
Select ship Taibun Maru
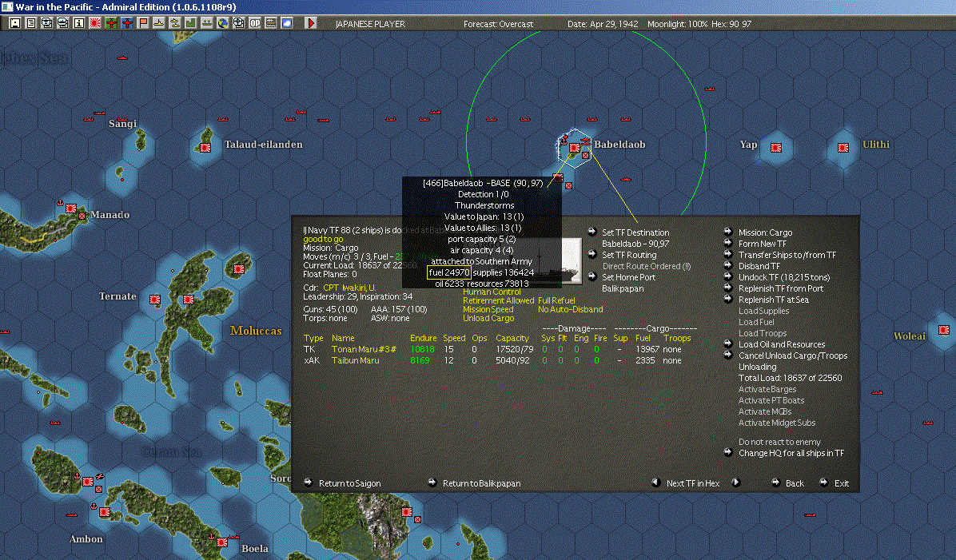point(355,360)
